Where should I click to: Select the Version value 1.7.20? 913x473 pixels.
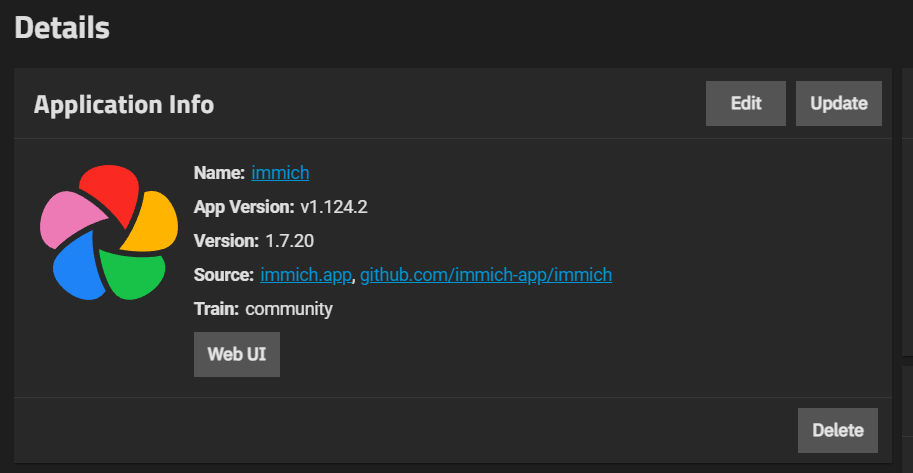tap(289, 241)
